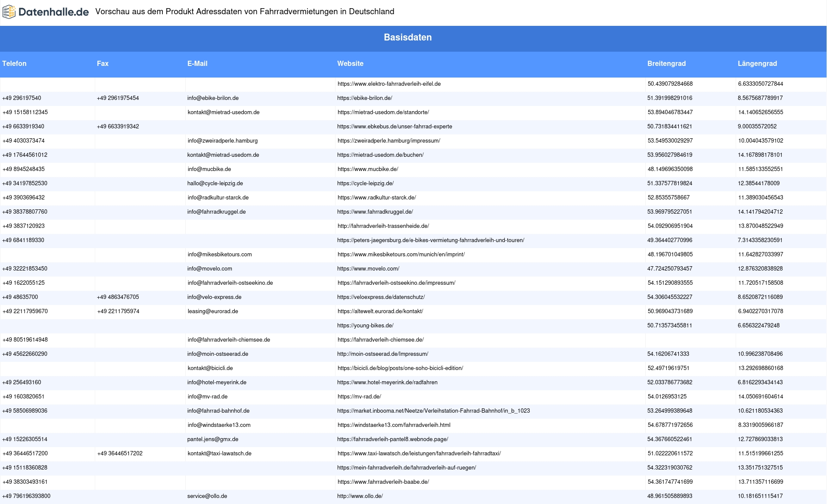Image resolution: width=827 pixels, height=504 pixels.
Task: Click email info@movelo.com
Action: (x=209, y=269)
